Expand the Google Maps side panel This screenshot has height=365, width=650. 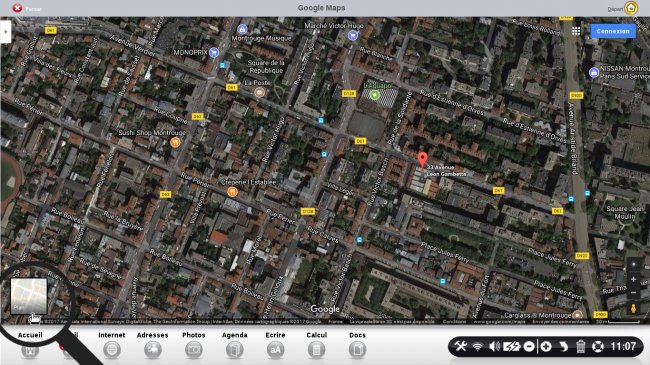(5, 32)
